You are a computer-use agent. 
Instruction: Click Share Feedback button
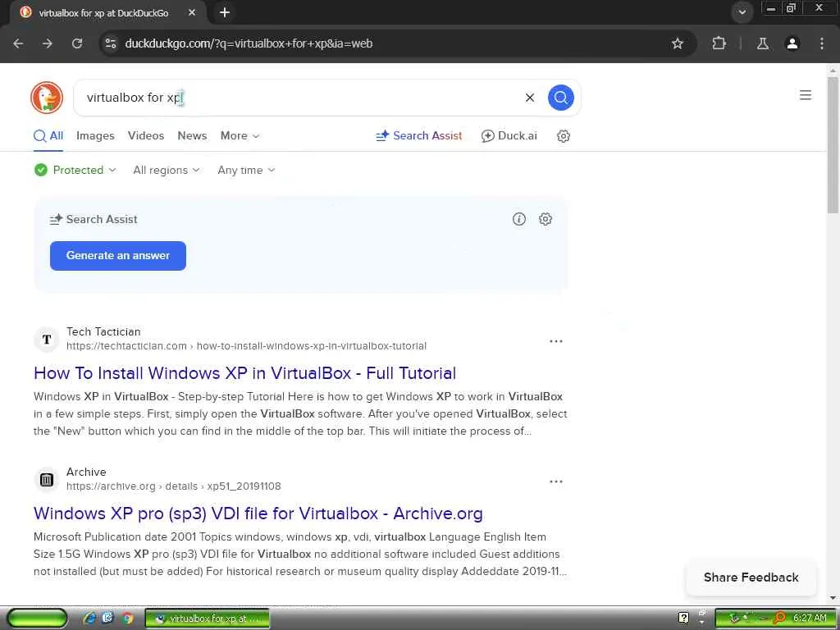[x=751, y=577]
